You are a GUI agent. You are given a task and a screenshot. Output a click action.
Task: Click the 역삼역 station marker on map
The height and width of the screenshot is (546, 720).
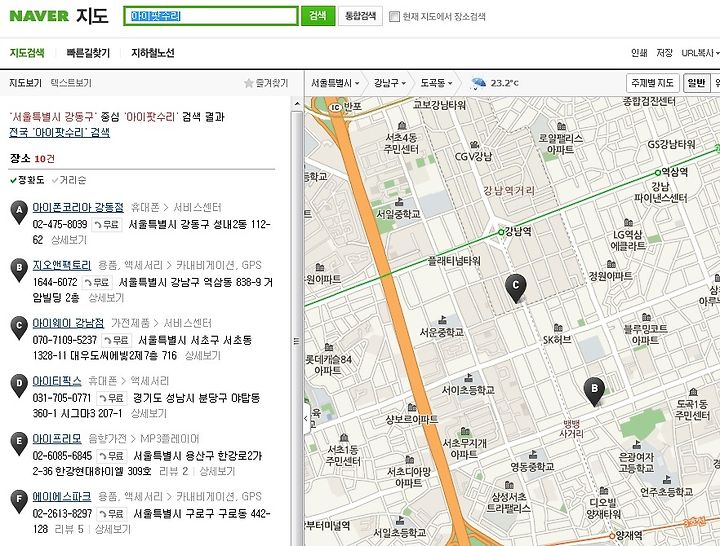coord(658,173)
